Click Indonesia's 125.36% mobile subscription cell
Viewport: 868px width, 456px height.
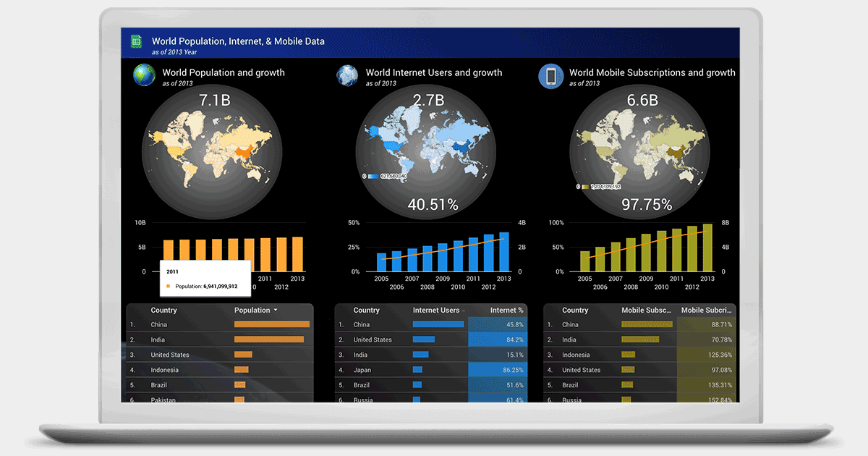[706, 355]
